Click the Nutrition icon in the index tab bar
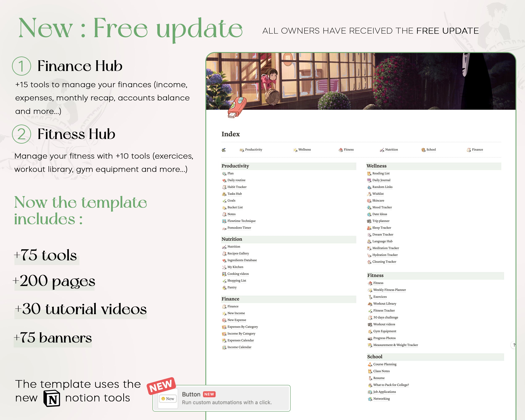This screenshot has height=420, width=525. [383, 150]
